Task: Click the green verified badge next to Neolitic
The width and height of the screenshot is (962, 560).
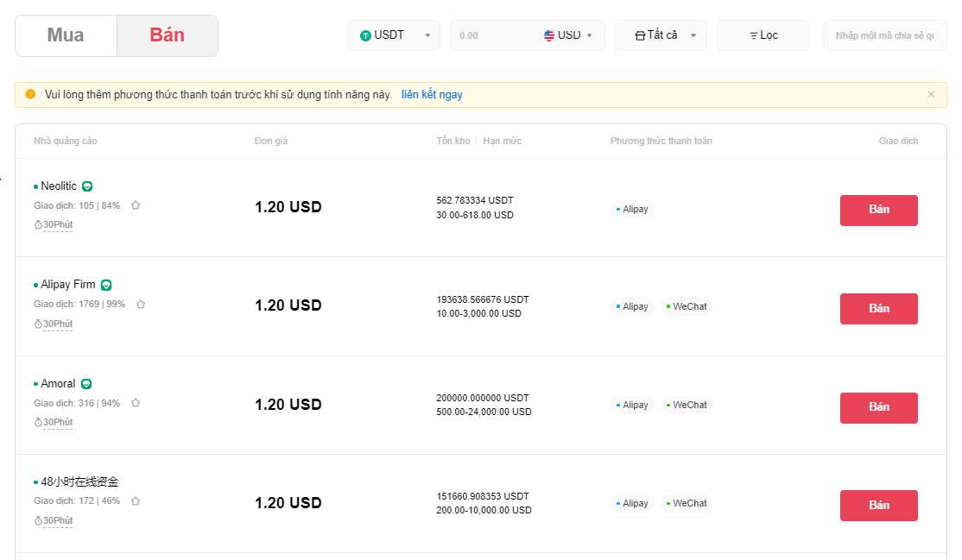Action: point(87,186)
